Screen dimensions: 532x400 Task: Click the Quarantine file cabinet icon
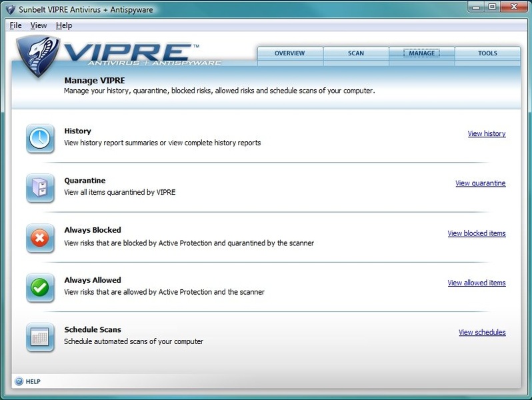pos(40,187)
